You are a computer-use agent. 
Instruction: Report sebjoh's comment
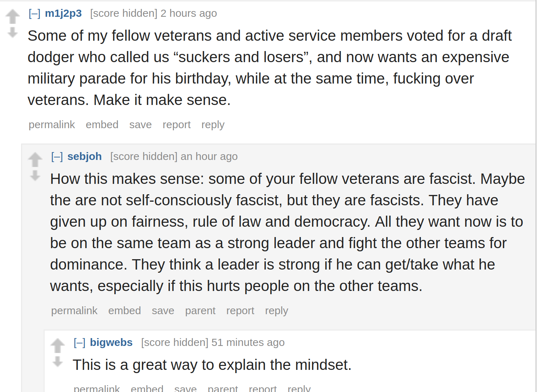[x=240, y=311]
